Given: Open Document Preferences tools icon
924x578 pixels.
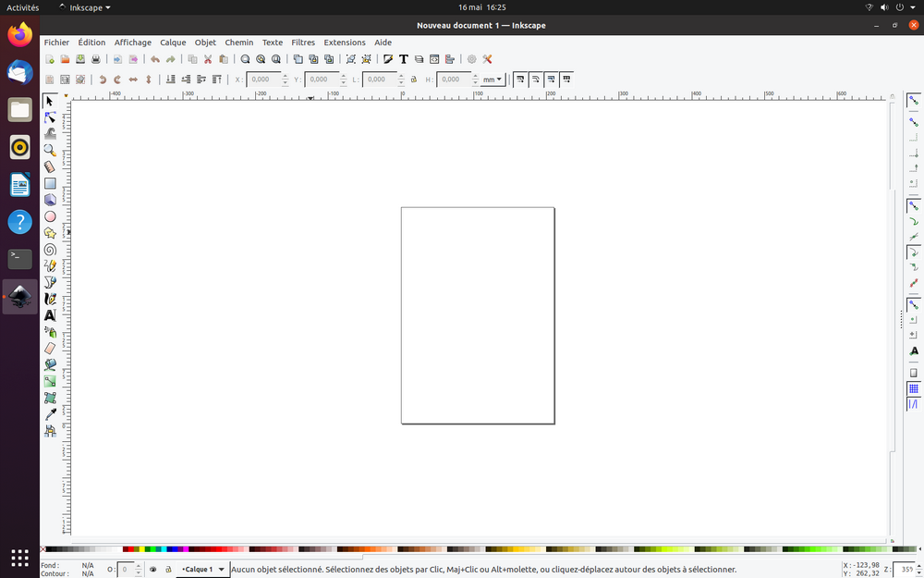Looking at the screenshot, I should coord(487,59).
